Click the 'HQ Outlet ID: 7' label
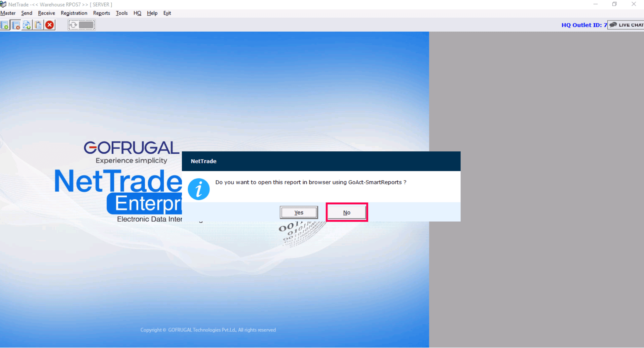The width and height of the screenshot is (644, 348). [584, 25]
